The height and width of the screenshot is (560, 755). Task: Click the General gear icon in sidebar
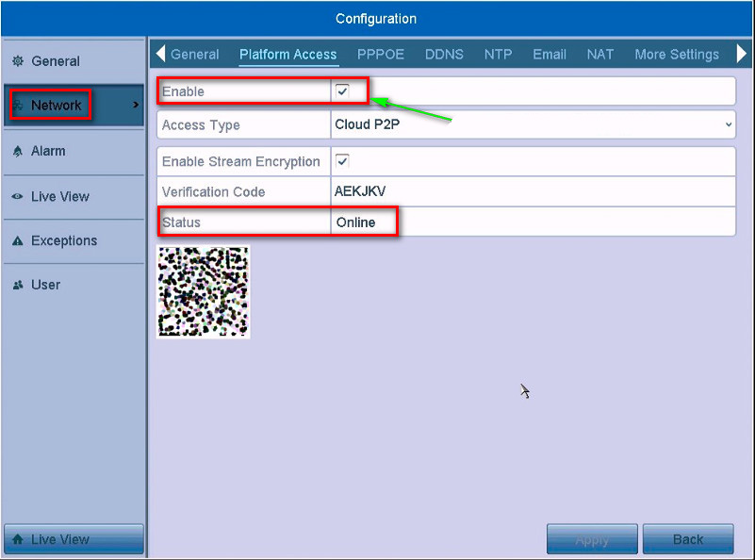pyautogui.click(x=18, y=61)
